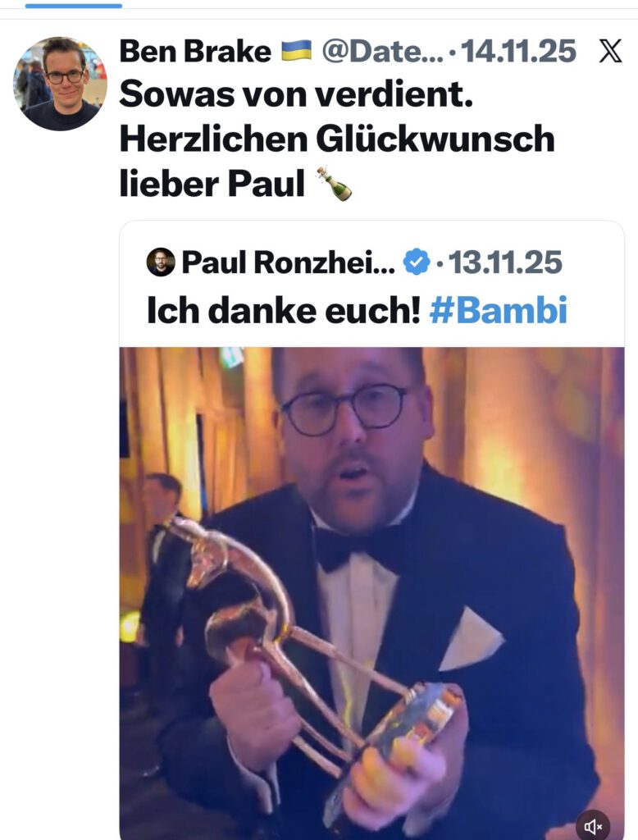
Task: Click the @Date... user handle
Action: click(382, 52)
